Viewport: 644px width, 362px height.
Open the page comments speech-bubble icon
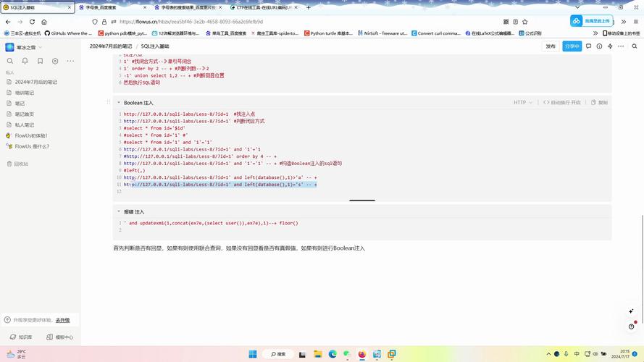click(x=588, y=46)
